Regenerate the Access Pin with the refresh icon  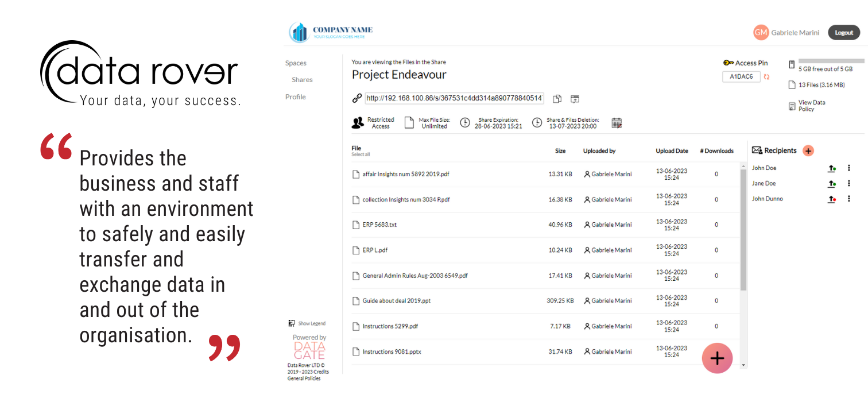[766, 76]
